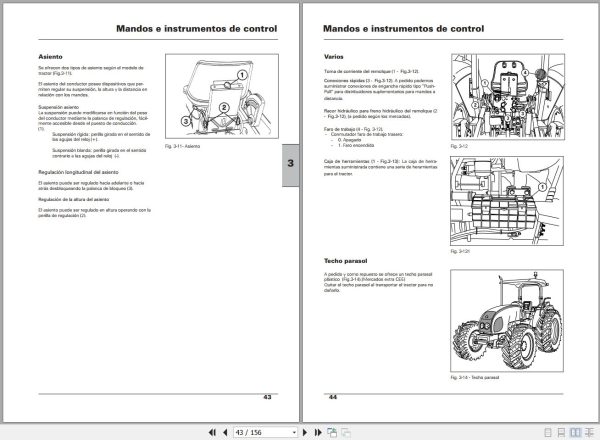Click right page title 'Mandos e instrumentos de control'
This screenshot has height=440, width=600.
coord(404,29)
